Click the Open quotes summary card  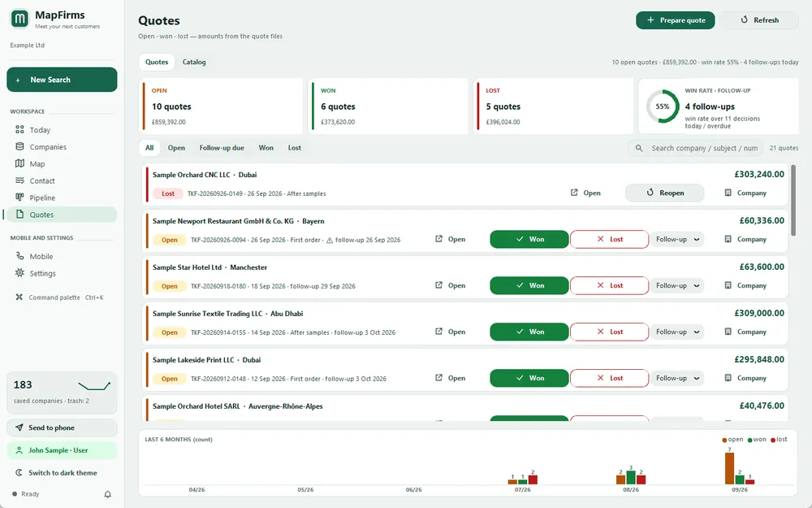point(222,106)
